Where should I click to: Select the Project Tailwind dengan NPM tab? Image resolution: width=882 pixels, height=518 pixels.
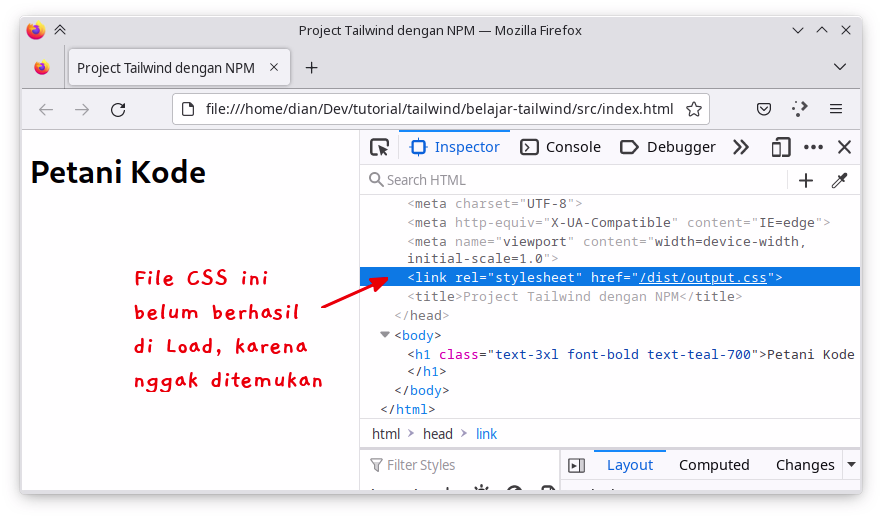point(179,67)
